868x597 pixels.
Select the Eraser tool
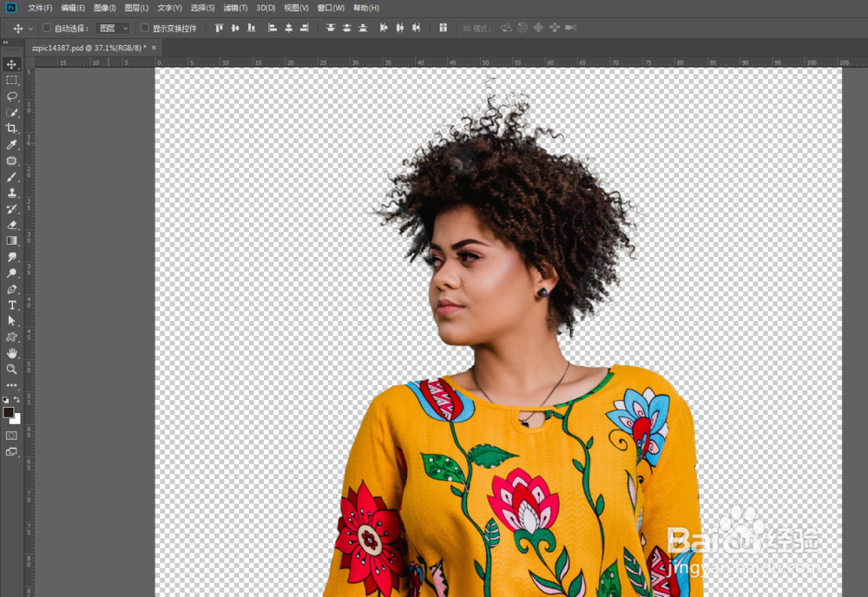pyautogui.click(x=11, y=226)
